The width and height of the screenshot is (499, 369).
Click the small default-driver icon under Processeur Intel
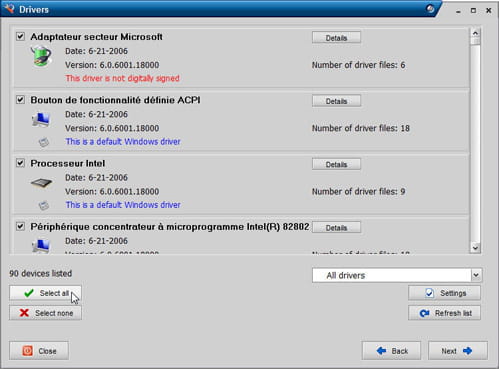[x=44, y=205]
